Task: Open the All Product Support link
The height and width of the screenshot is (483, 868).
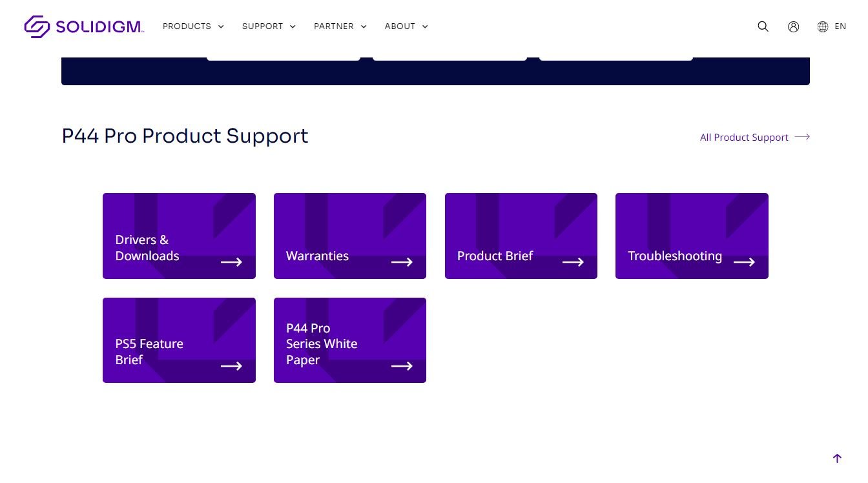Action: [x=744, y=138]
